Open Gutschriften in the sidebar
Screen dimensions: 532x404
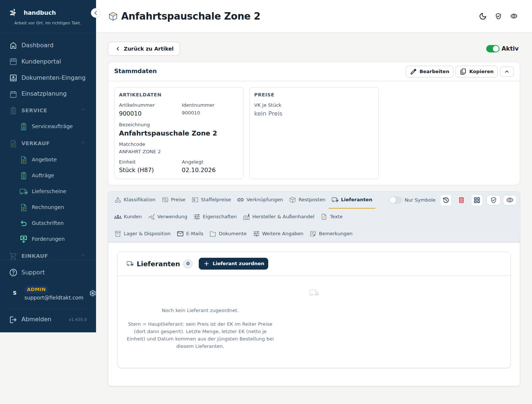48,223
